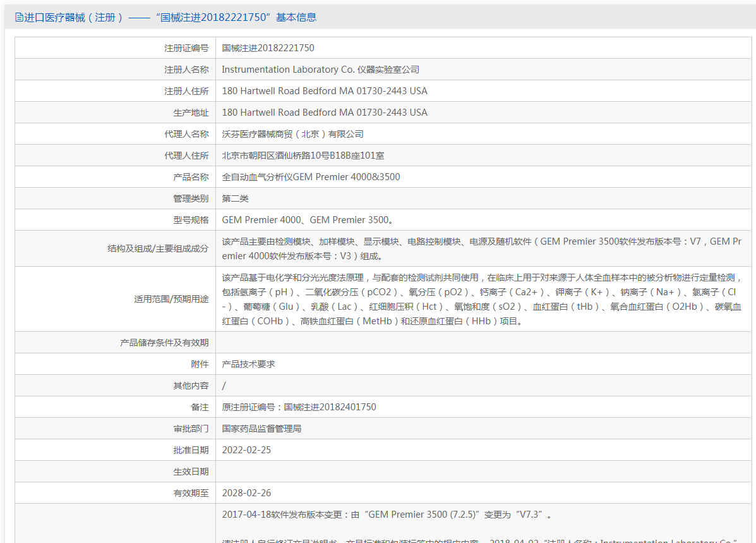This screenshot has height=543, width=756.
Task: Select the composition text starting 该产品主要由检测模块
Action: click(482, 248)
